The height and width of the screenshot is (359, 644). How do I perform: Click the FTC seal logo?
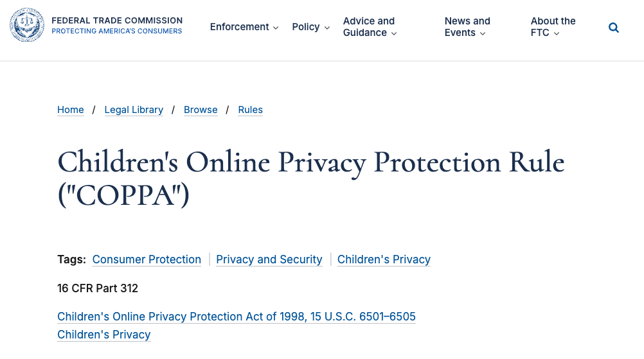[27, 25]
